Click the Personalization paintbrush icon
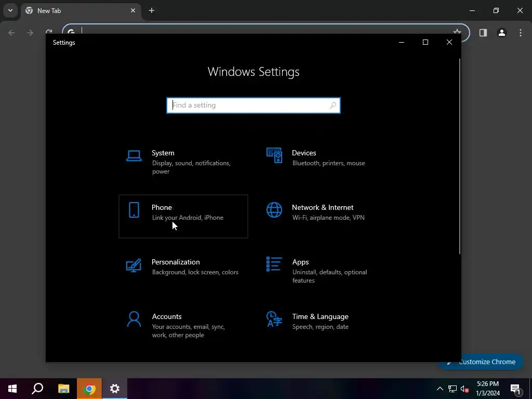The width and height of the screenshot is (532, 399). (134, 265)
